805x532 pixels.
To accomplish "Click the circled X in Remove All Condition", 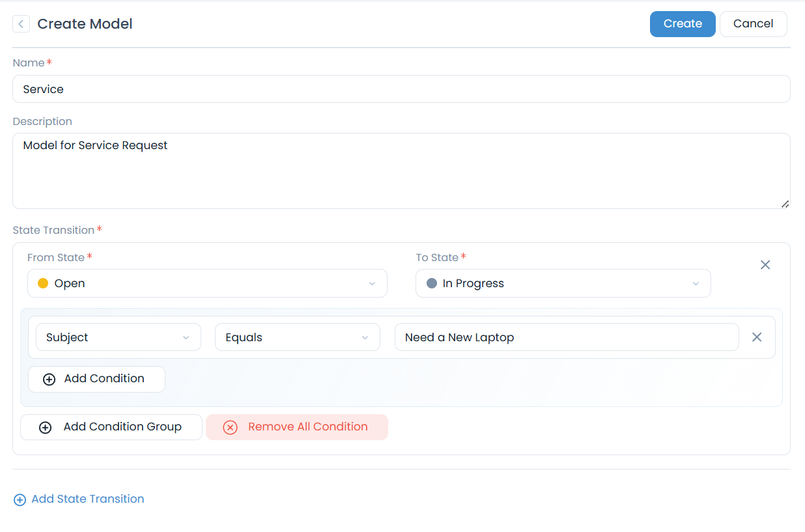I will tap(230, 427).
